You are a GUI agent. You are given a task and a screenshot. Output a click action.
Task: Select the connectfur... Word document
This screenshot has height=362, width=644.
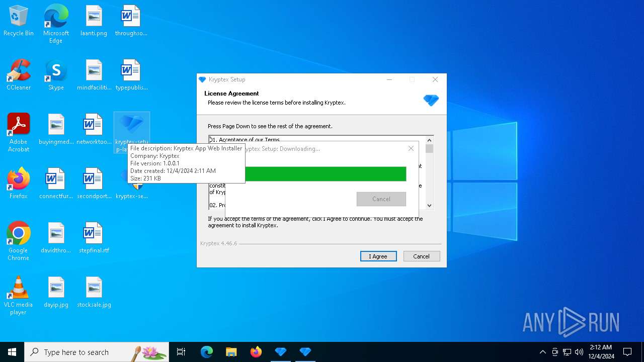tap(56, 184)
